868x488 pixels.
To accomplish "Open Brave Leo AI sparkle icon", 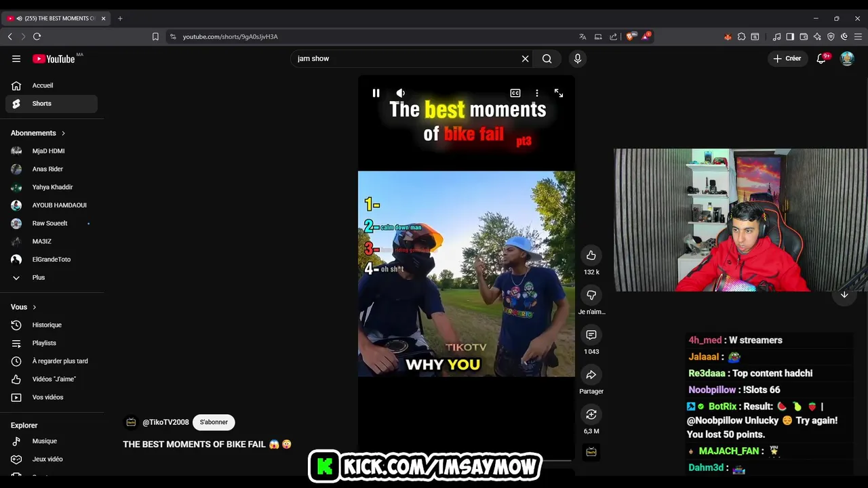I will pos(817,37).
